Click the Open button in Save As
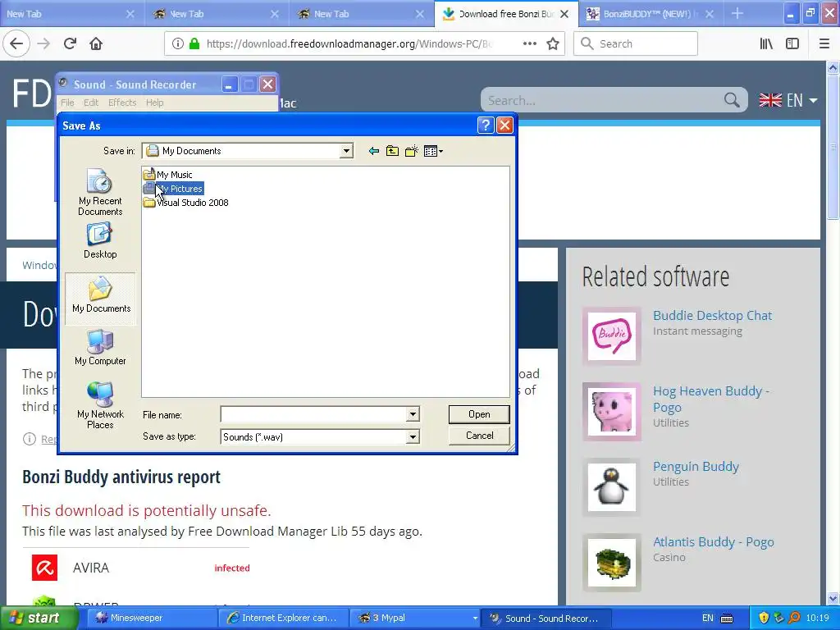The height and width of the screenshot is (630, 840). (x=479, y=414)
